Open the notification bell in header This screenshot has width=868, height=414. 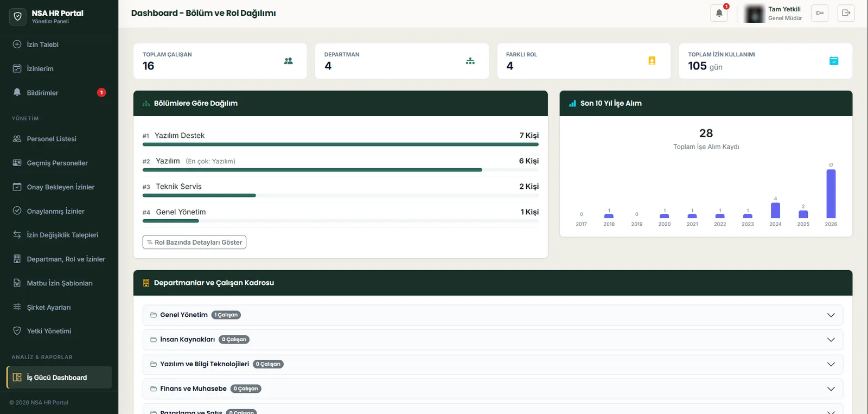tap(719, 13)
